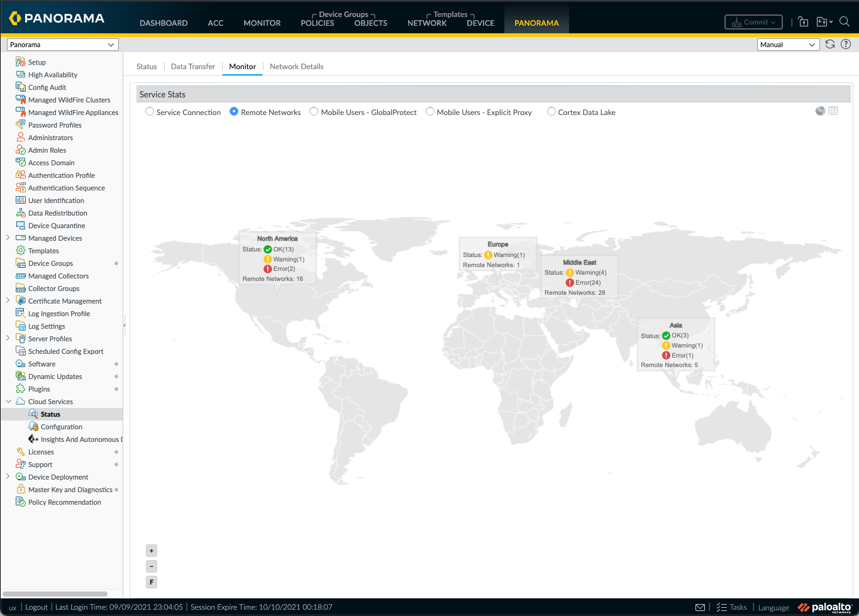
Task: Click the Middle East status popup
Action: click(580, 277)
